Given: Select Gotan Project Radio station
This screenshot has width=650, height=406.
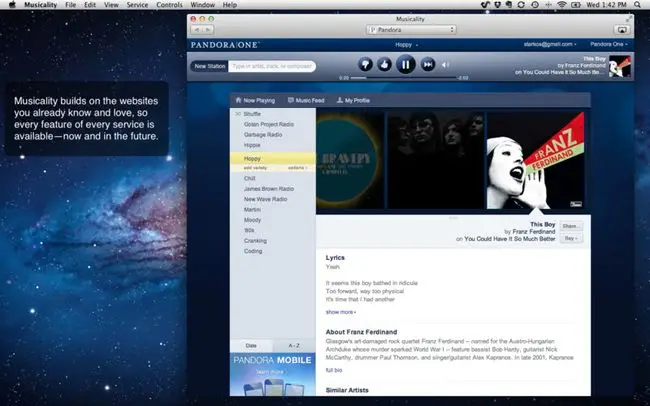Looking at the screenshot, I should click(x=269, y=124).
